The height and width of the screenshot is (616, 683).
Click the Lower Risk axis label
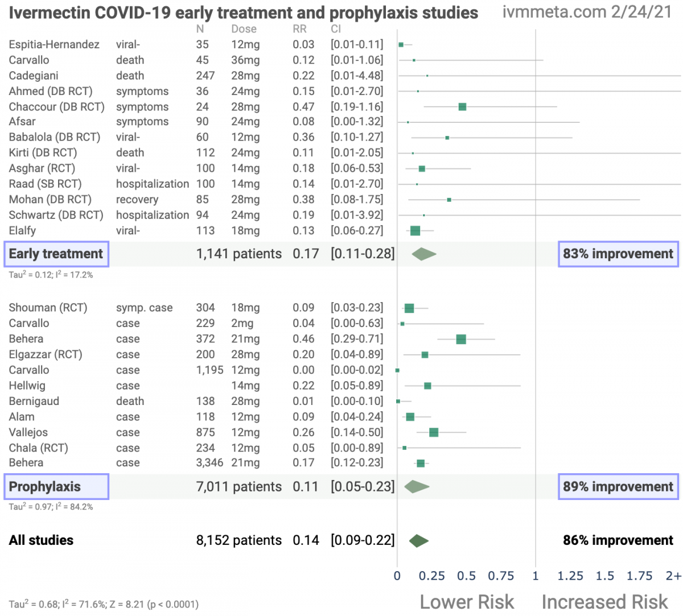[467, 602]
